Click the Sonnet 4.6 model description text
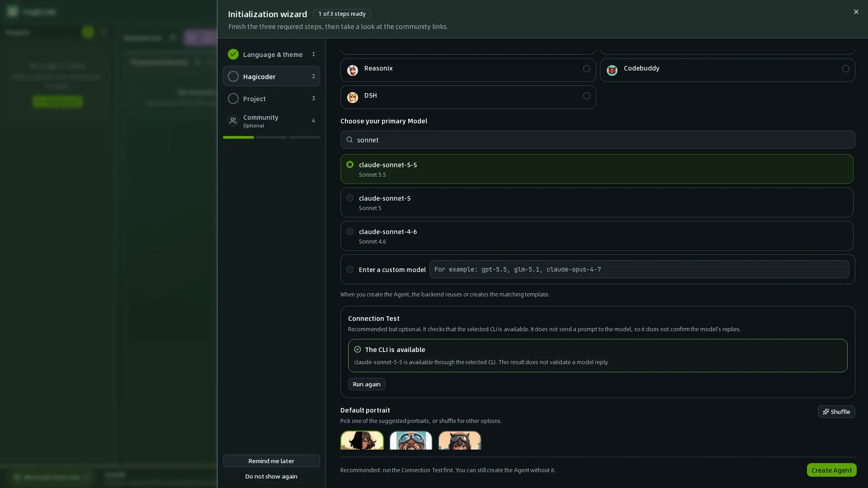The image size is (868, 488). pos(373,241)
